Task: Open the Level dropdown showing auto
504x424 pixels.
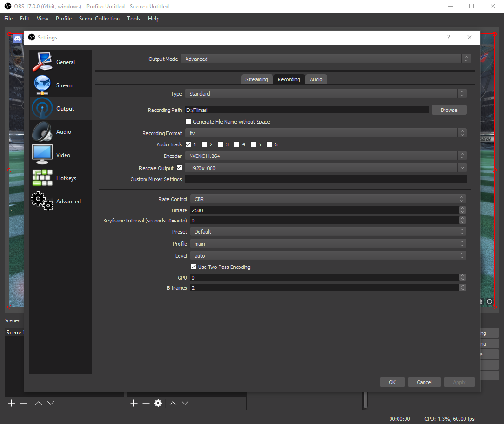Action: click(x=328, y=256)
